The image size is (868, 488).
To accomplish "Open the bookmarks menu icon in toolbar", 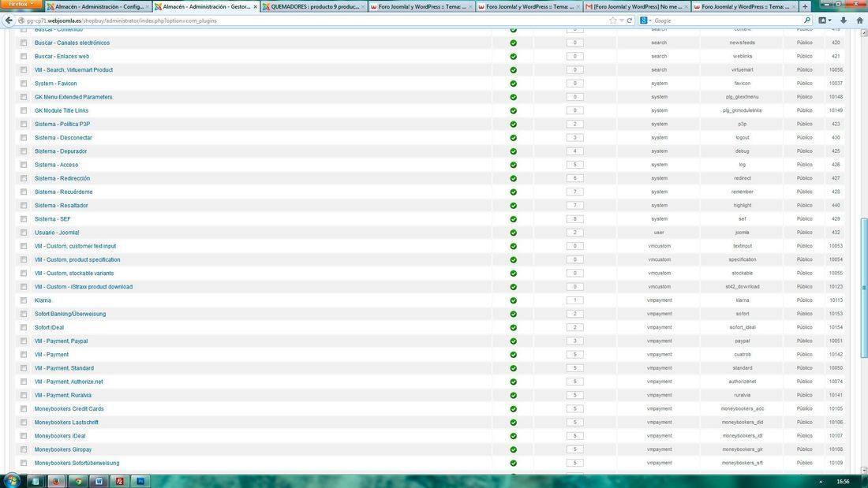I will coord(825,20).
